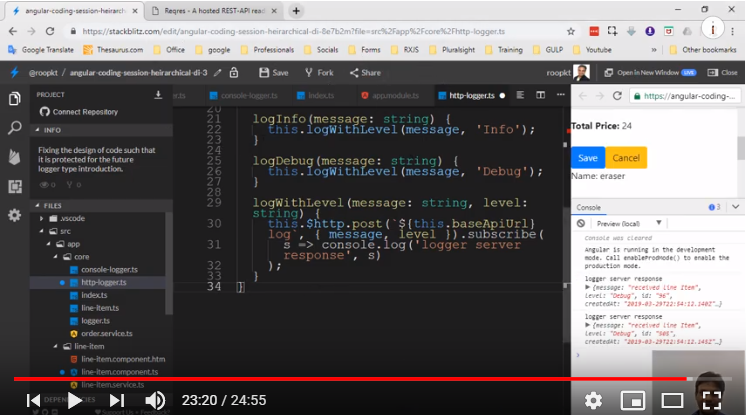Expand the first logger server response object

pyautogui.click(x=588, y=287)
